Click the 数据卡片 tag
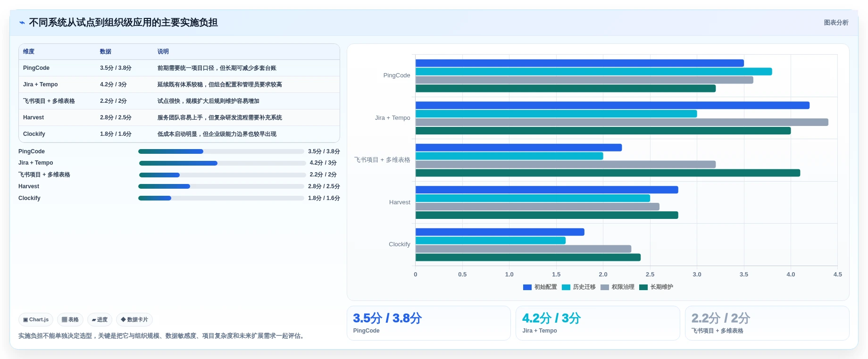This screenshot has height=359, width=868. [x=134, y=319]
